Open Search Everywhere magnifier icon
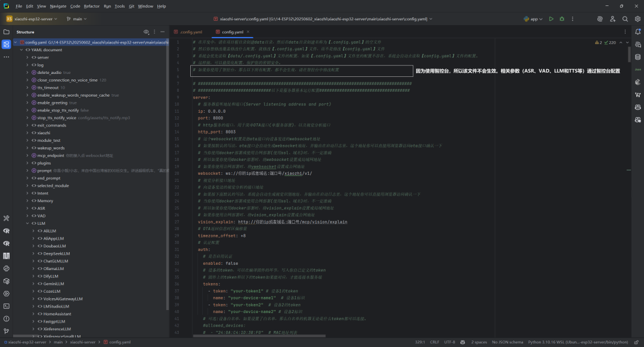The image size is (644, 347). [x=625, y=19]
